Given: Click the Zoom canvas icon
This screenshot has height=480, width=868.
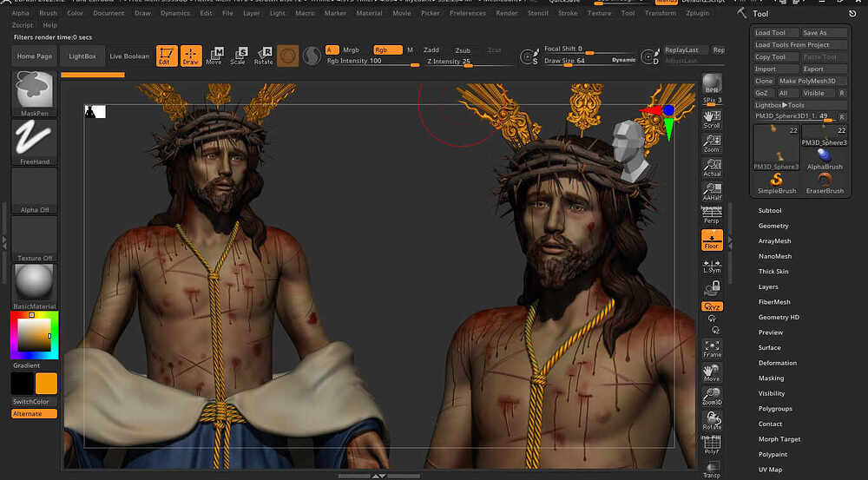Looking at the screenshot, I should pyautogui.click(x=712, y=143).
